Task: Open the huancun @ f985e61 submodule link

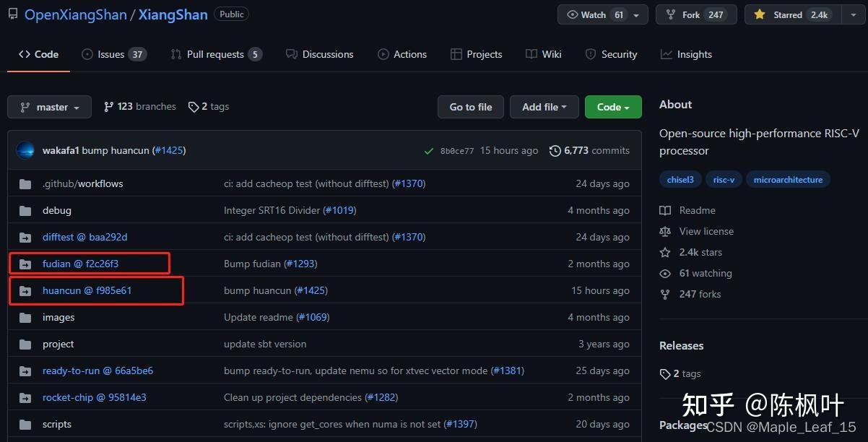Action: pos(87,290)
